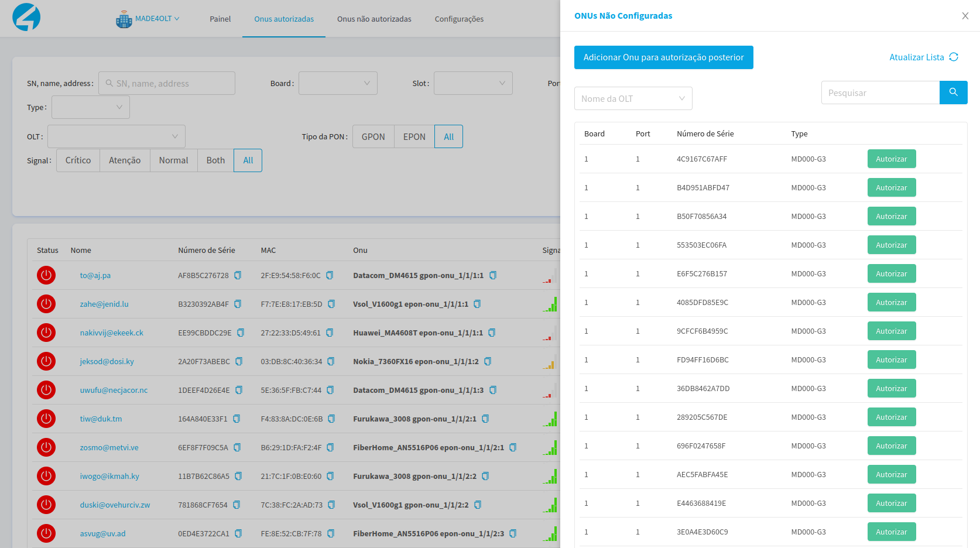
Task: Click power status icon for tiw@duk.tm
Action: (x=46, y=419)
